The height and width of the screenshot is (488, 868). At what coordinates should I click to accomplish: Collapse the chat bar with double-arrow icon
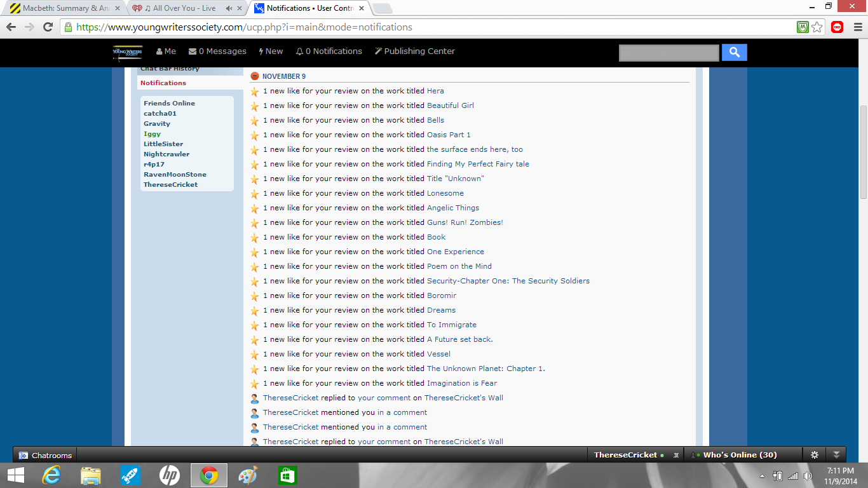point(836,455)
